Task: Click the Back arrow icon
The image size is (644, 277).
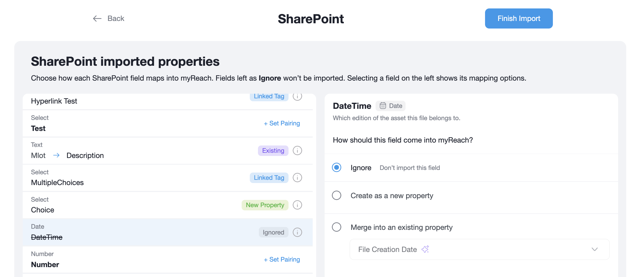Action: 97,19
